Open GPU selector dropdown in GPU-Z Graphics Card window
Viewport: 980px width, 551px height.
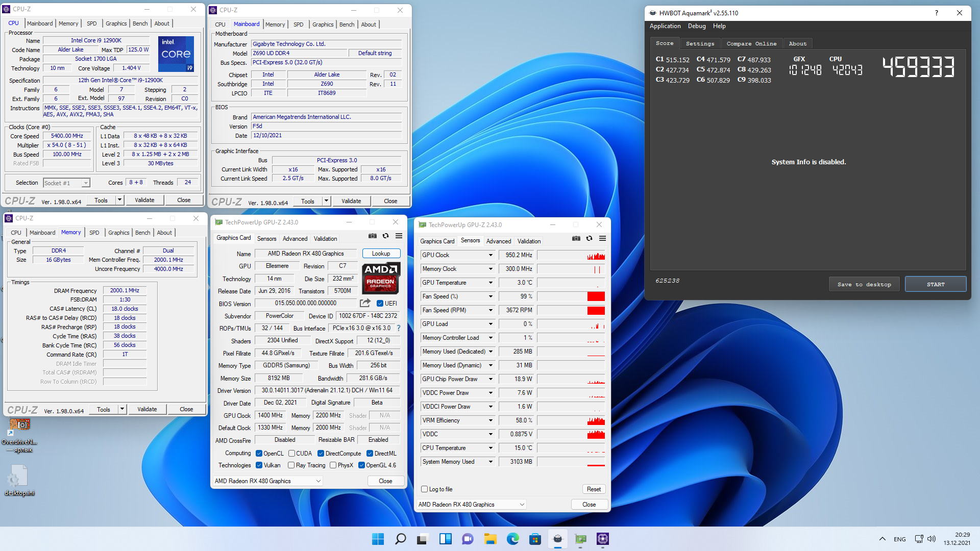tap(268, 481)
